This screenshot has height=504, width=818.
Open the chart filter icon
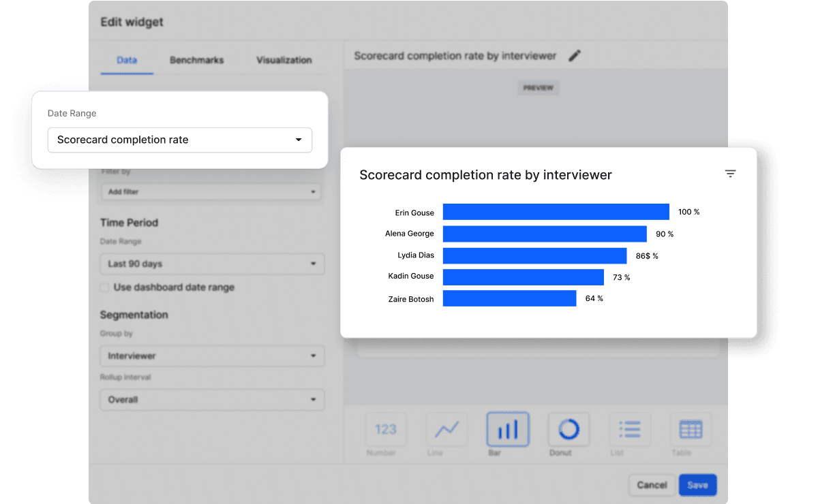[730, 174]
